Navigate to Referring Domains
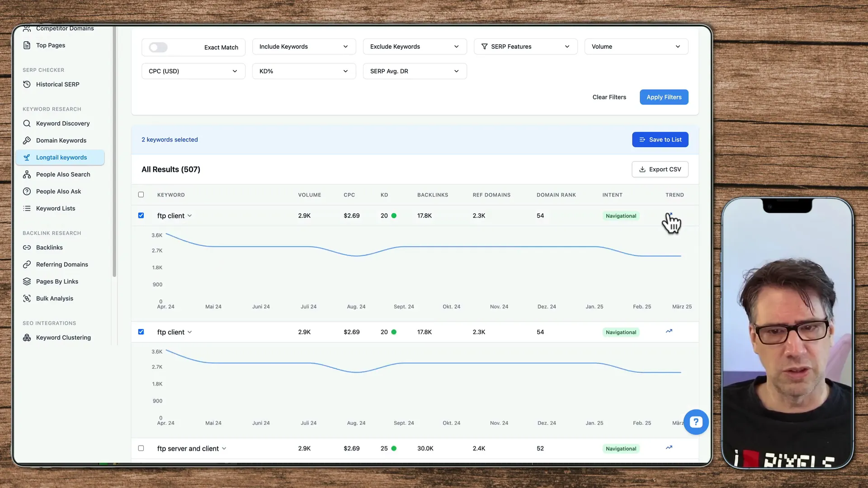Viewport: 868px width, 488px height. coord(62,264)
